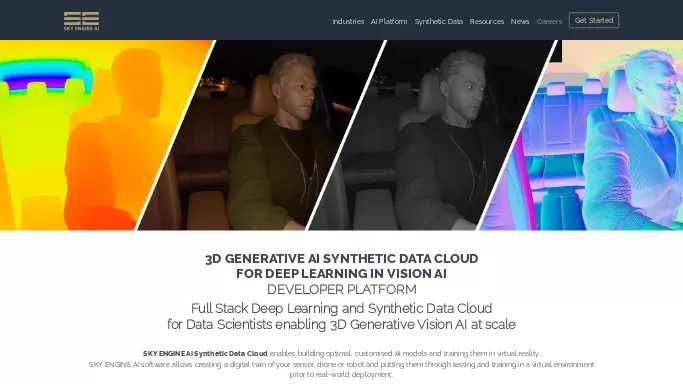This screenshot has width=683, height=384.
Task: Select the grayscale infrared driver image
Action: tap(431, 135)
